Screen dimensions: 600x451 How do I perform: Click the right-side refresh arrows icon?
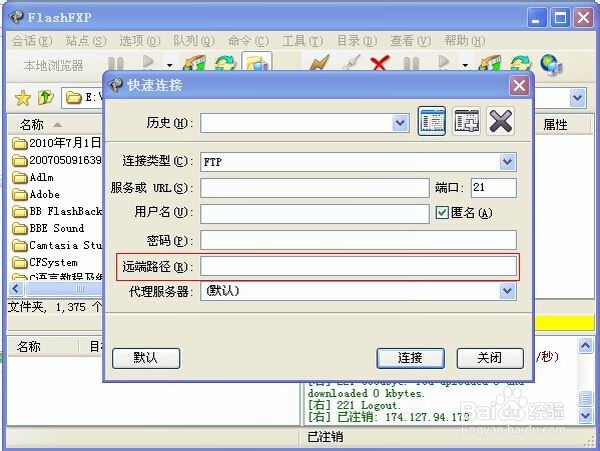click(521, 64)
